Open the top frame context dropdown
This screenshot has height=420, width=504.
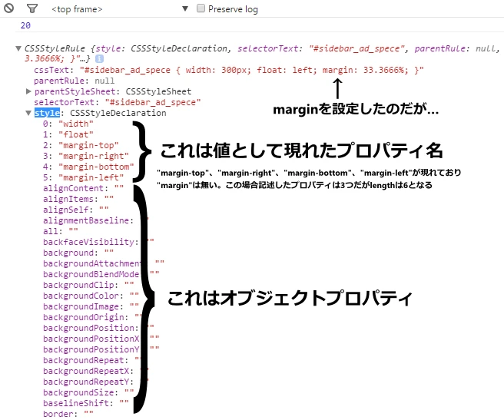pyautogui.click(x=120, y=8)
